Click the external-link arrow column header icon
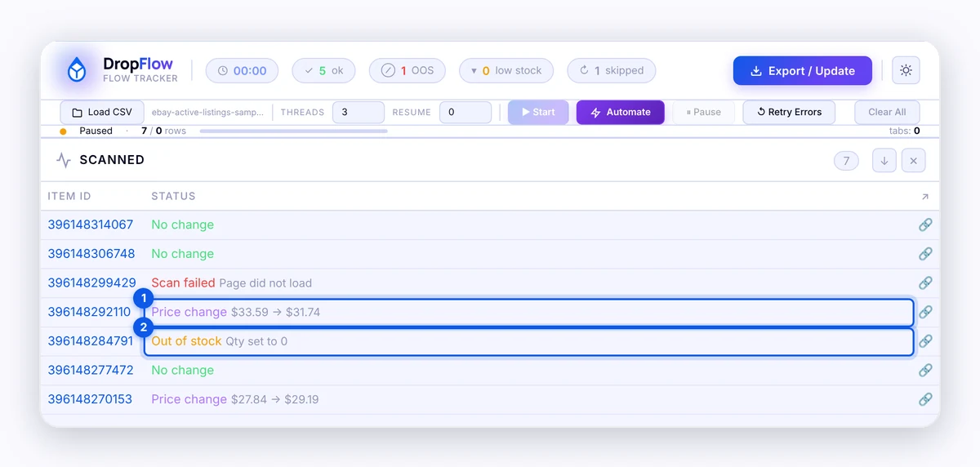 click(925, 197)
